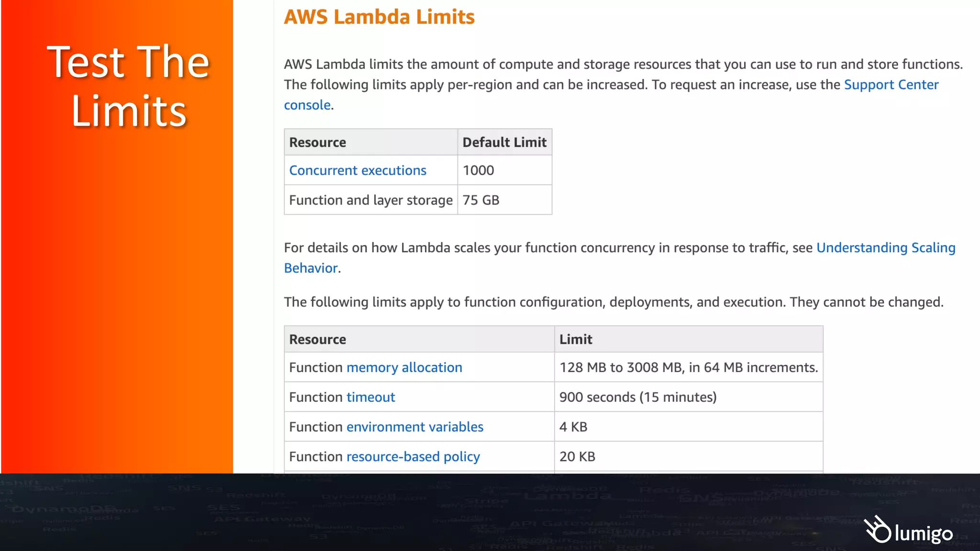Click the timeout link
This screenshot has height=551, width=980.
point(370,397)
